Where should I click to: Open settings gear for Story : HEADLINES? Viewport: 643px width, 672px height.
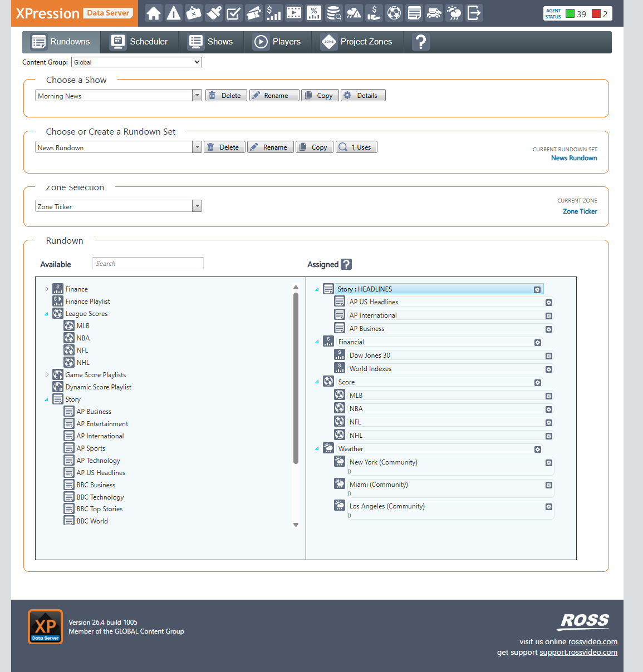pos(537,290)
